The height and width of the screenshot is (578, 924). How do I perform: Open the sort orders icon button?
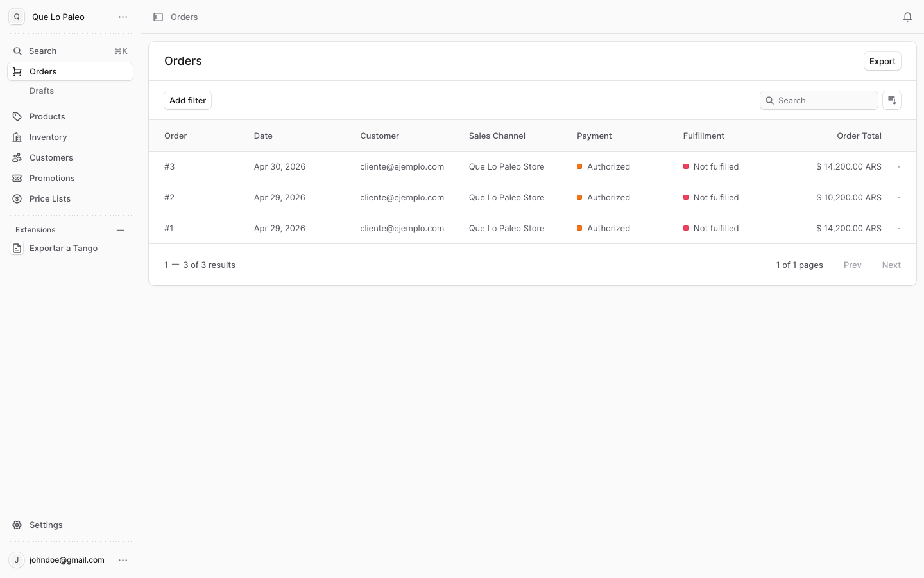[x=892, y=100]
